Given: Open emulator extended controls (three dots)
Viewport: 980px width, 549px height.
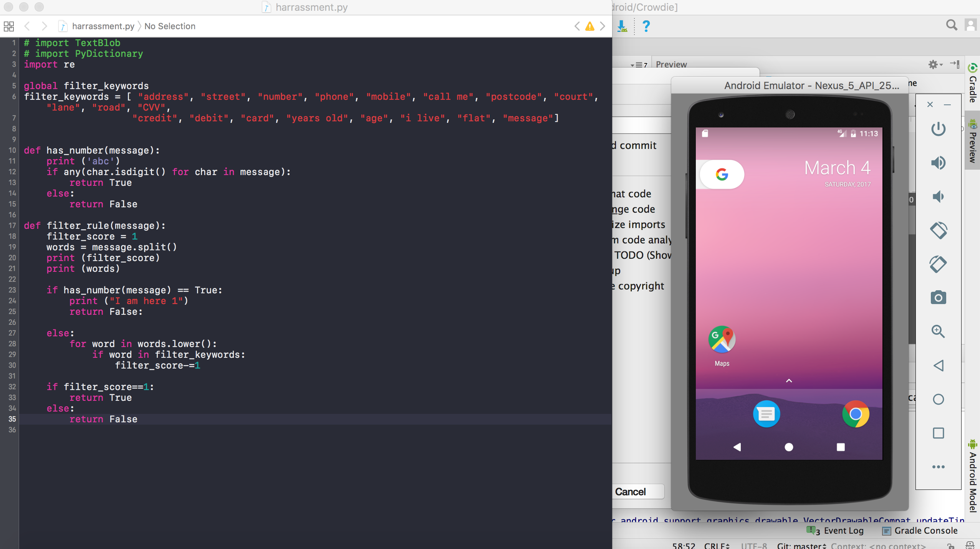Looking at the screenshot, I should pyautogui.click(x=938, y=467).
